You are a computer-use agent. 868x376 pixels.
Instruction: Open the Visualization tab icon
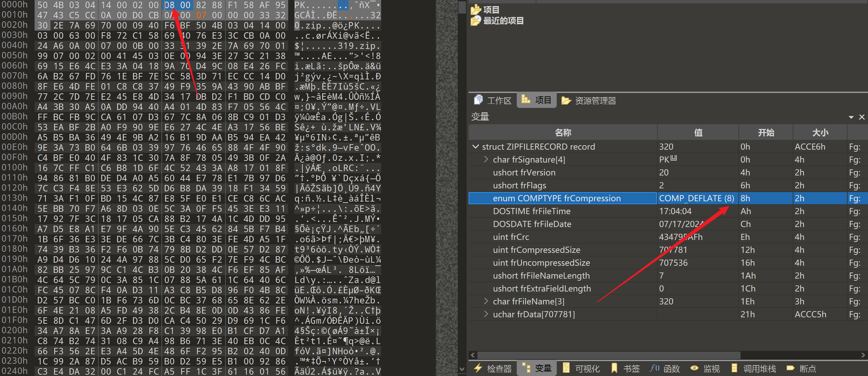pos(566,368)
